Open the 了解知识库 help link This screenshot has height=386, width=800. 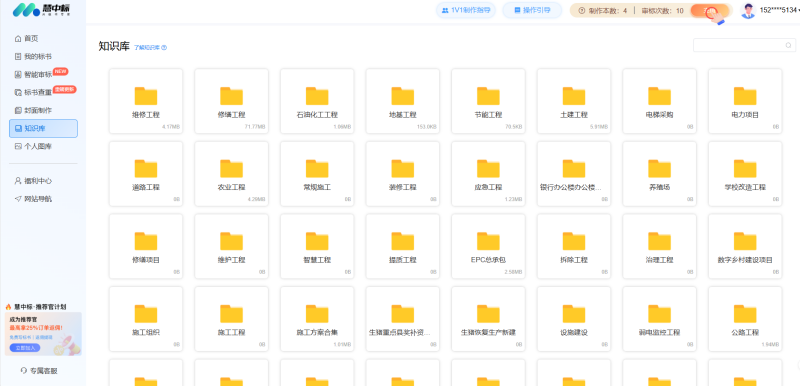point(151,47)
